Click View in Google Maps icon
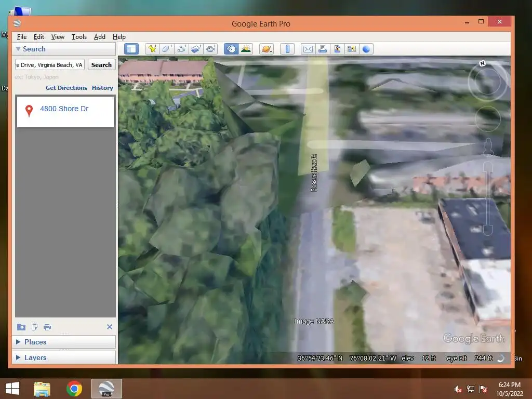 point(352,49)
